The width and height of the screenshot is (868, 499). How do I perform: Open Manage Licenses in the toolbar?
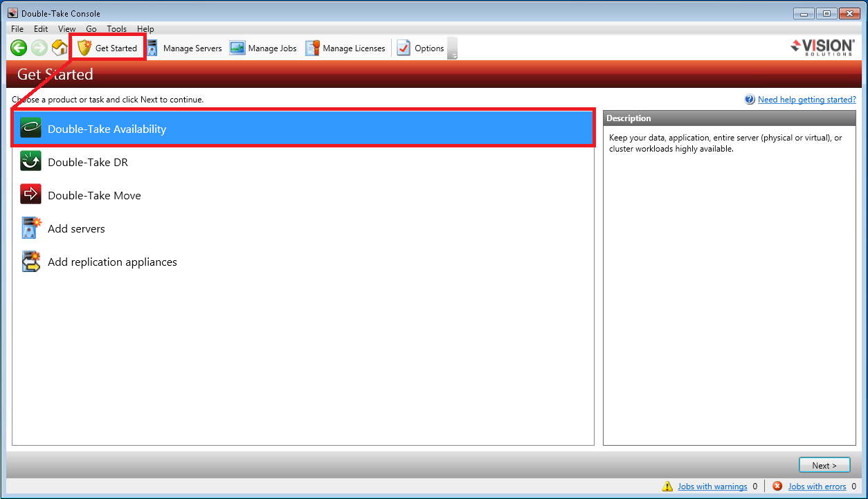tap(345, 48)
